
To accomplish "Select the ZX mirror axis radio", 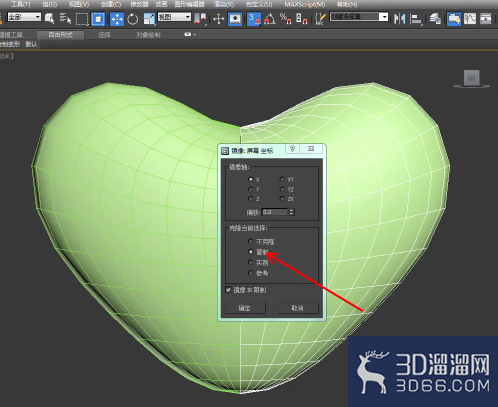I will pos(282,199).
